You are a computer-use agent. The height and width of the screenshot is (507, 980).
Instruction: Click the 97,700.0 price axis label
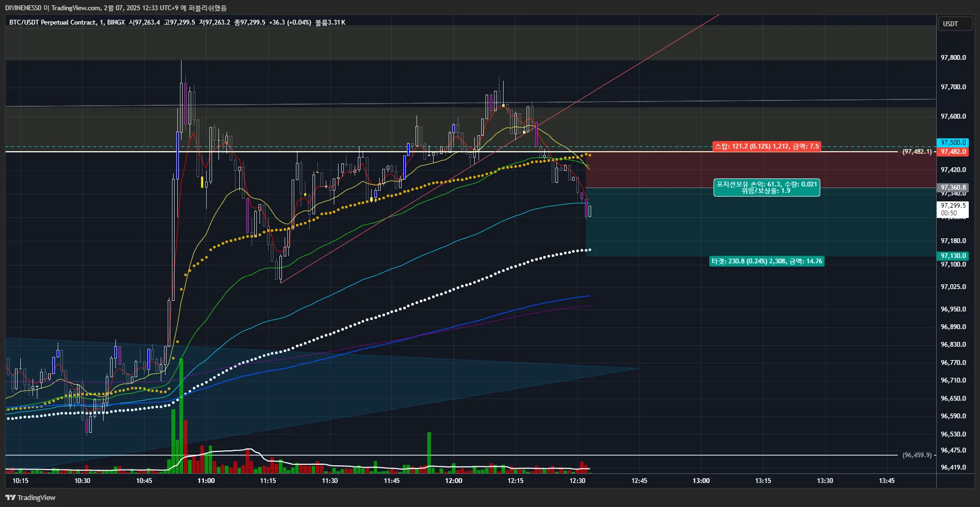pos(953,87)
